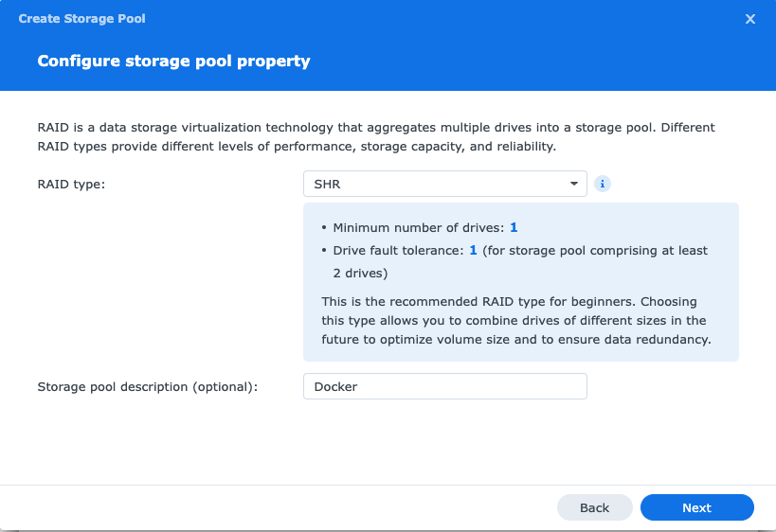Click the RAID type label
This screenshot has width=776, height=532.
tap(71, 184)
